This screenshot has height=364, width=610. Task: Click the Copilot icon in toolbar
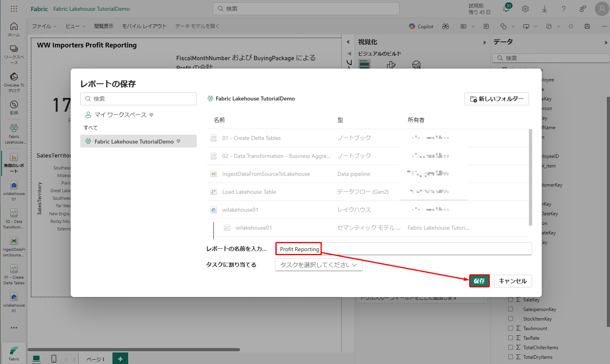[x=421, y=26]
